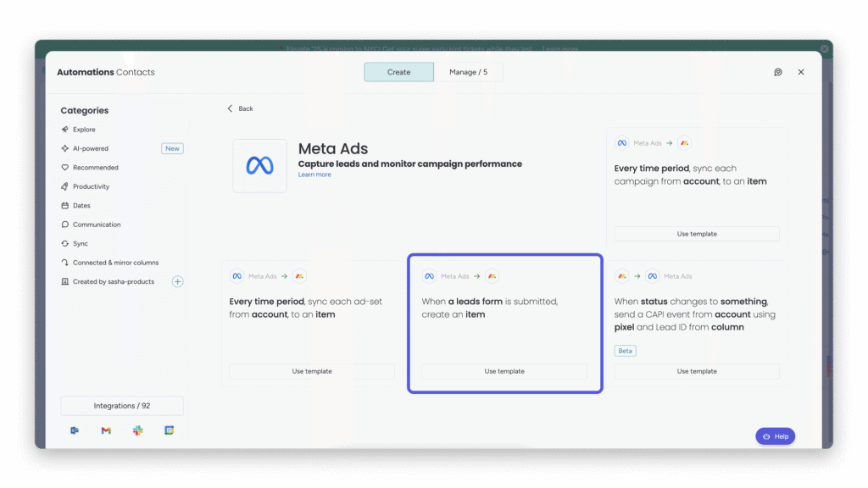868x488 pixels.
Task: Click Meta icon on ad-set sync card
Action: pos(237,276)
